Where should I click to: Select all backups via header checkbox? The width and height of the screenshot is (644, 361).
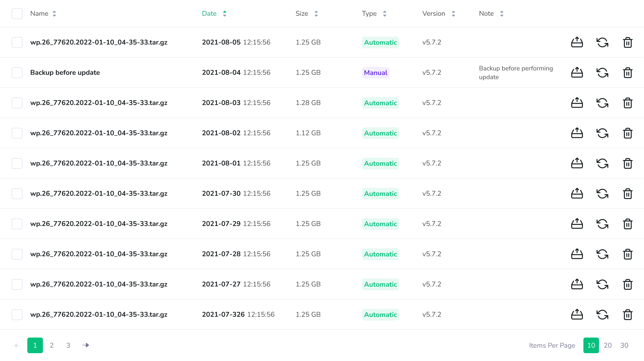pos(17,13)
